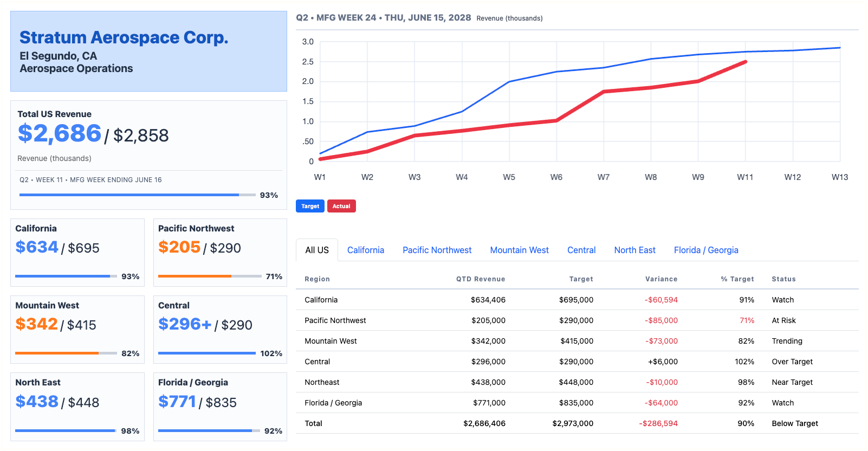Click the $438 value in North East card
Viewport: 868px width, 451px height.
coord(37,402)
